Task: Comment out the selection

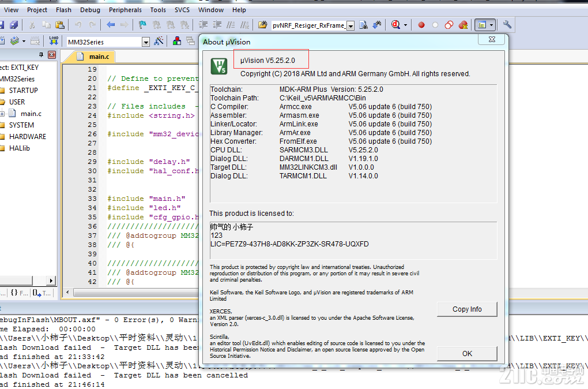Action: pyautogui.click(x=231, y=25)
